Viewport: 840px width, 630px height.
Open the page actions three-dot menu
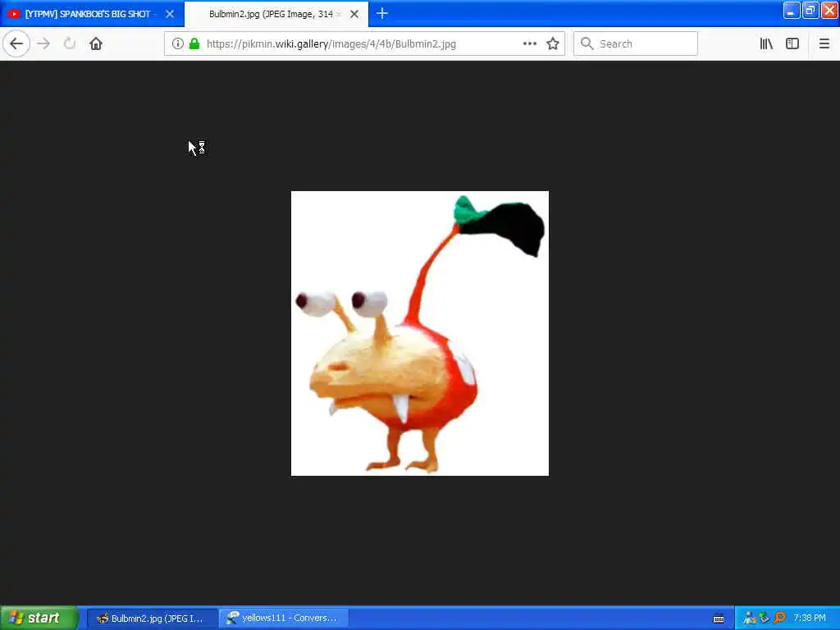[x=529, y=43]
